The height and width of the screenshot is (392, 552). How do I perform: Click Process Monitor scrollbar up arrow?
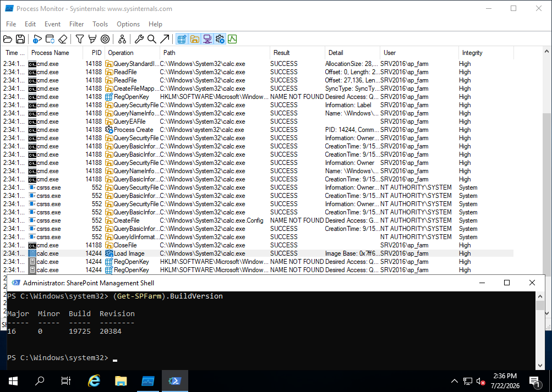pyautogui.click(x=546, y=51)
